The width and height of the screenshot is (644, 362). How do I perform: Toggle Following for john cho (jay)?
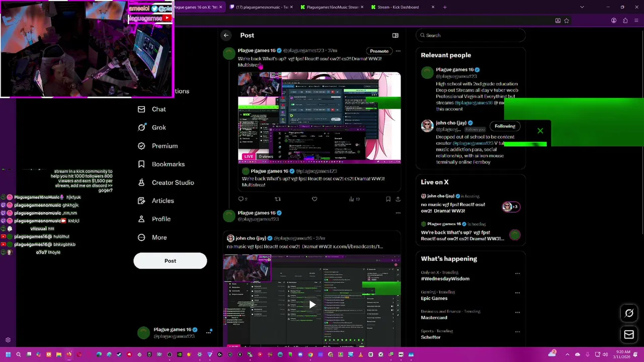coord(505,126)
